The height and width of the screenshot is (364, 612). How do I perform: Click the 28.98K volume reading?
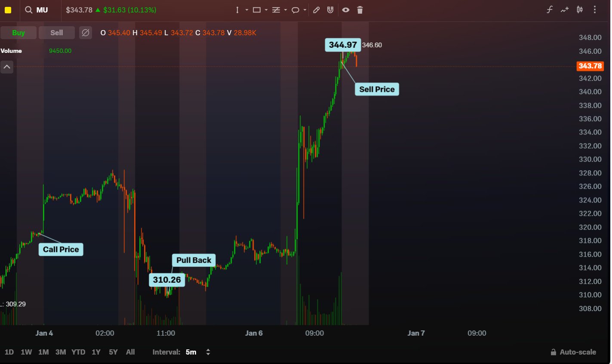coord(245,33)
